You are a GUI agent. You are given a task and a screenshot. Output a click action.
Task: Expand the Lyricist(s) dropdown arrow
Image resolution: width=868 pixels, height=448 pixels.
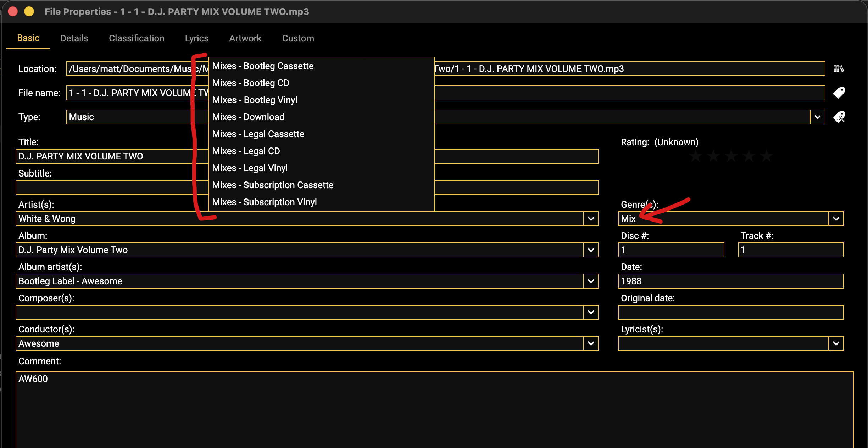click(x=836, y=343)
